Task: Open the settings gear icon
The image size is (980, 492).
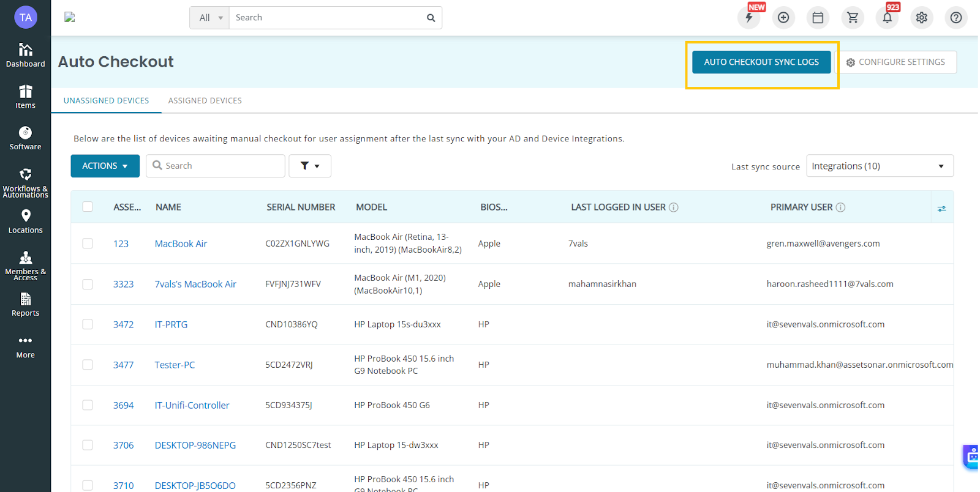Action: 922,18
